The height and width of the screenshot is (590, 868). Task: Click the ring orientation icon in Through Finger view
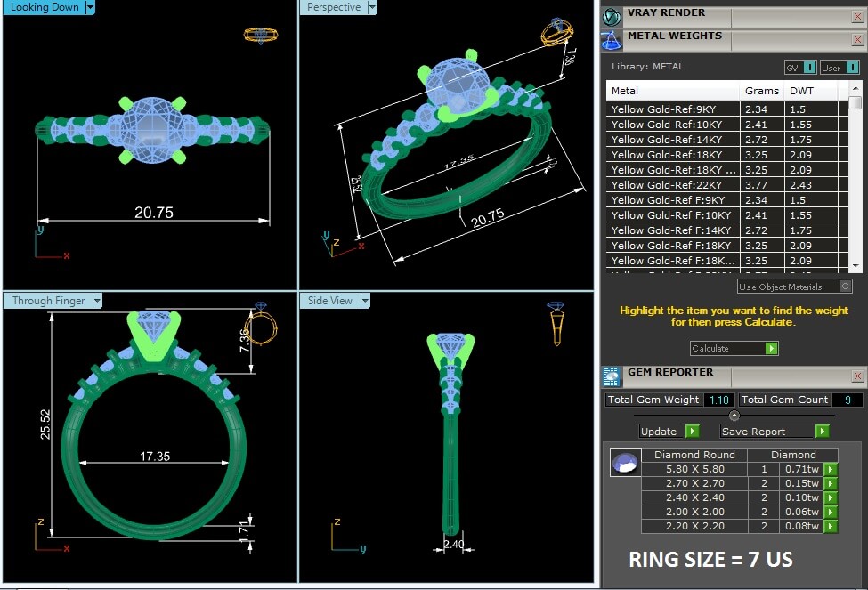tap(262, 326)
